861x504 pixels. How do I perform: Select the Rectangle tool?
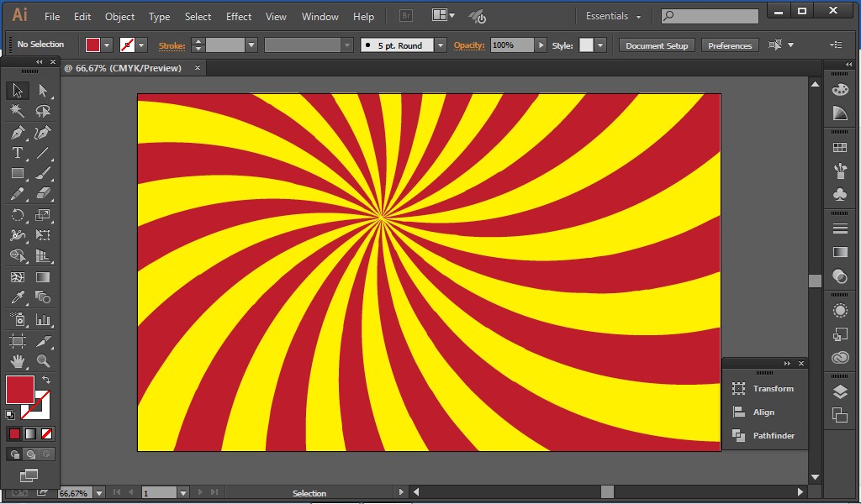pos(17,174)
